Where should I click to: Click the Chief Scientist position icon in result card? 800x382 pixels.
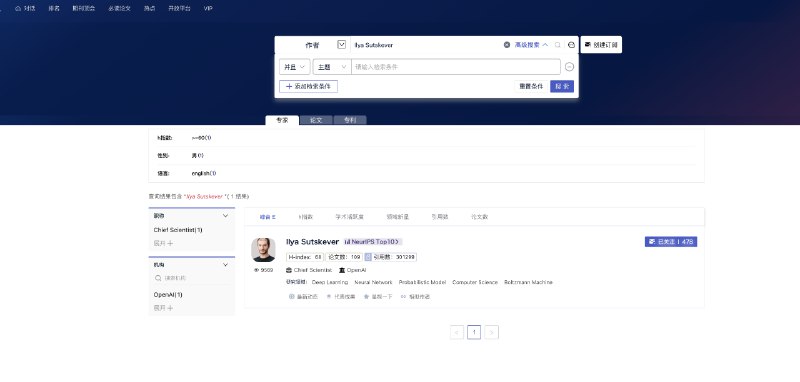coord(289,270)
